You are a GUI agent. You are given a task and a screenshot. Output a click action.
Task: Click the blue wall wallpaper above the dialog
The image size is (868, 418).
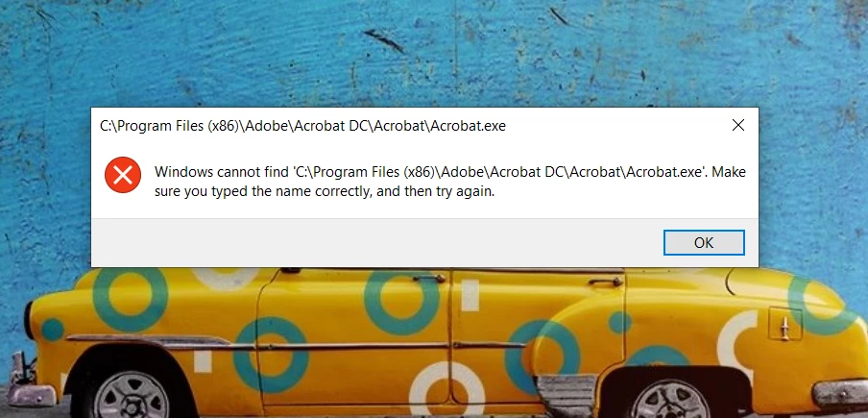pos(432,53)
